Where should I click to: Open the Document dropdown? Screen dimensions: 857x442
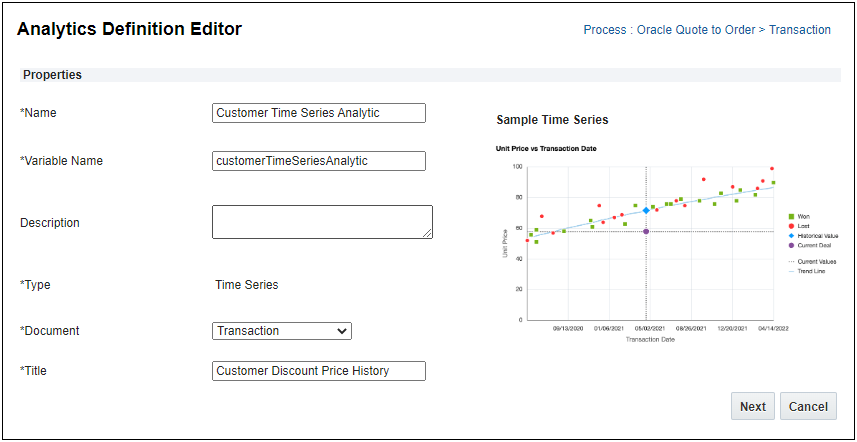(281, 331)
